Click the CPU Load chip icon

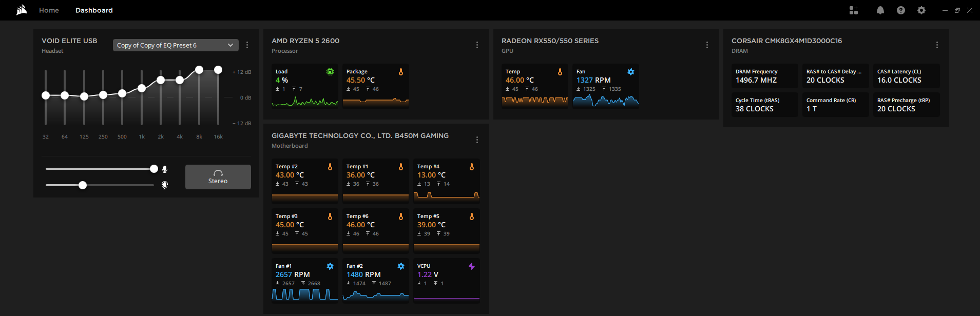pos(330,72)
